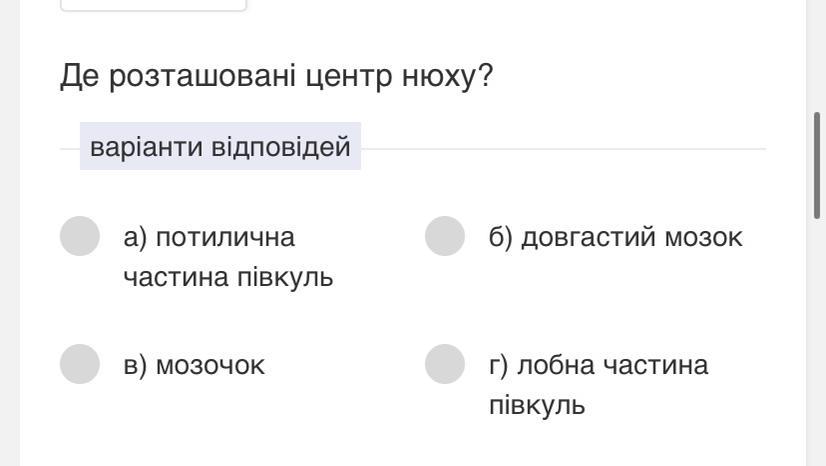Click the 'варіанти відповідей' label
Image resolution: width=826 pixels, height=466 pixels.
click(220, 148)
